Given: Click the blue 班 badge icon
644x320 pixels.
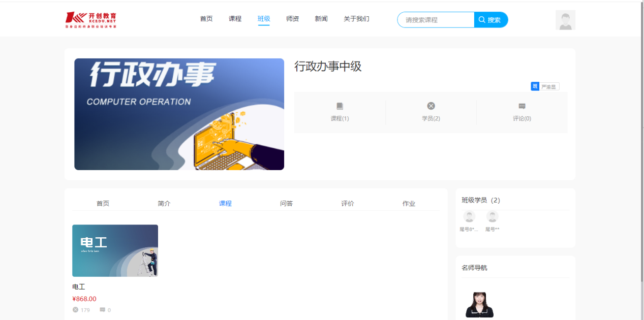Looking at the screenshot, I should tap(535, 86).
